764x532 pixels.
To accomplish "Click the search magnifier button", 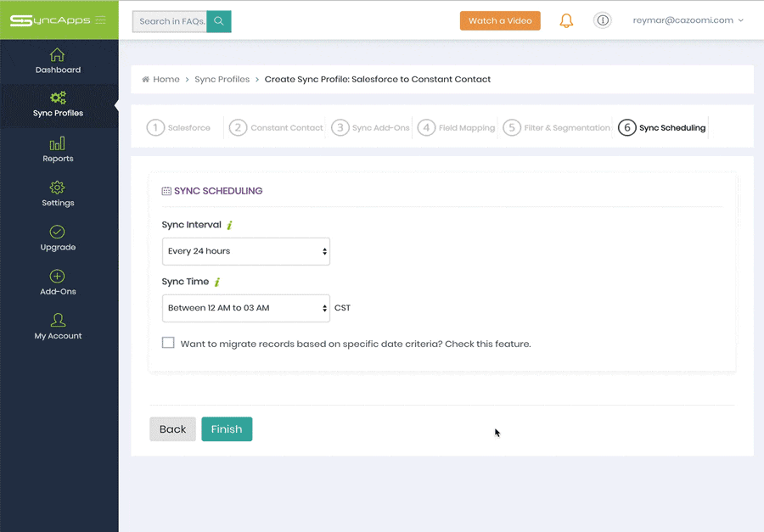I will [x=219, y=21].
